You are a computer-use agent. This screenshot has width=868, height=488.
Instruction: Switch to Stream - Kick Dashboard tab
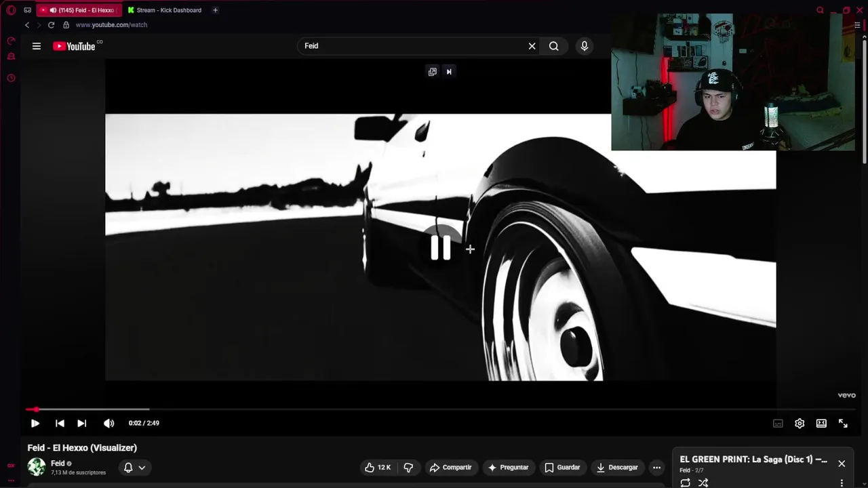coord(165,10)
